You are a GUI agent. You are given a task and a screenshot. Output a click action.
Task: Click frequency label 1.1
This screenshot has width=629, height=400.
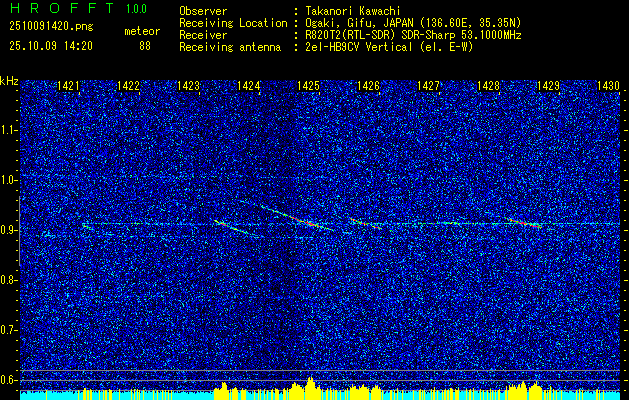pyautogui.click(x=8, y=130)
